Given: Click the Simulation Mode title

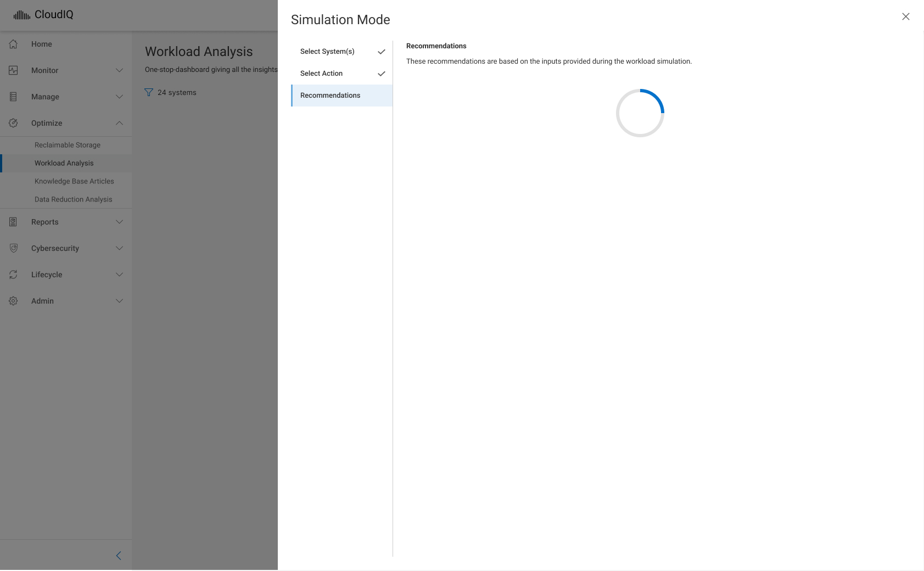Looking at the screenshot, I should [x=340, y=20].
